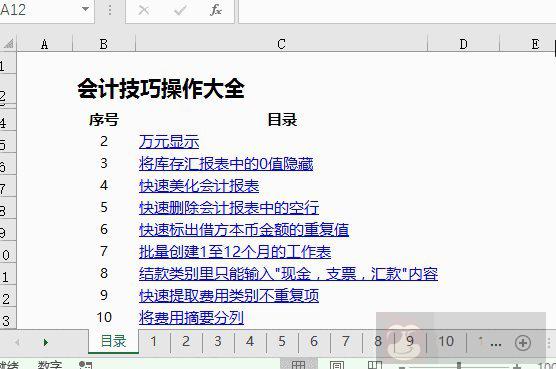Switch to sheet tab 4
Image resolution: width=556 pixels, height=369 pixels.
[250, 341]
